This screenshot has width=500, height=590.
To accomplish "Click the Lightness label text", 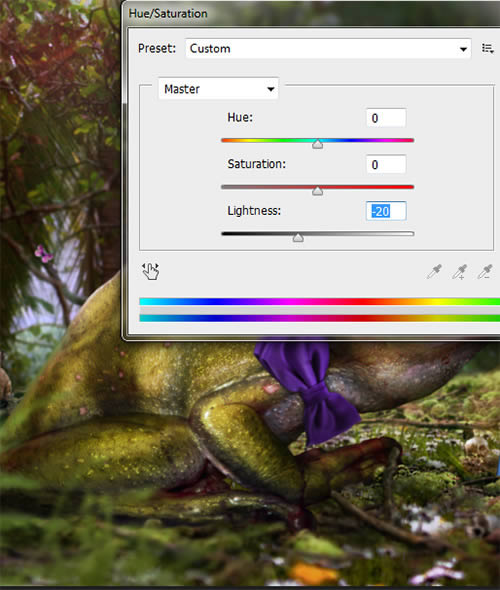I will [x=254, y=211].
